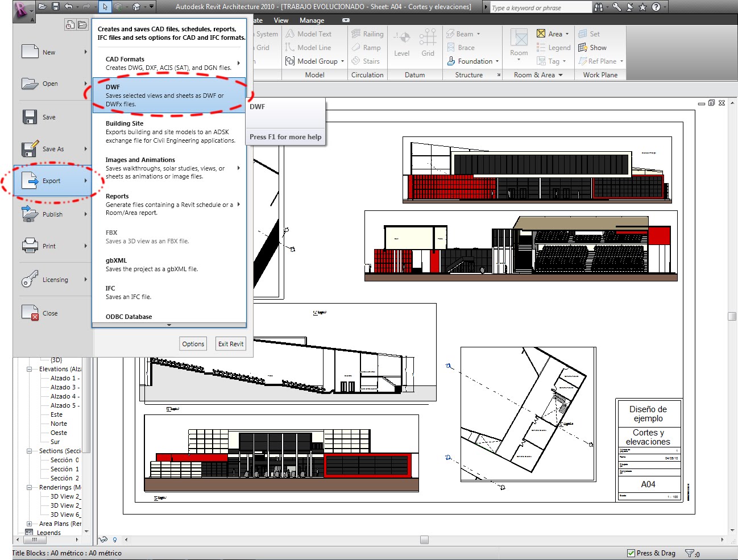
Task: Click the Exit Revit button
Action: click(231, 344)
